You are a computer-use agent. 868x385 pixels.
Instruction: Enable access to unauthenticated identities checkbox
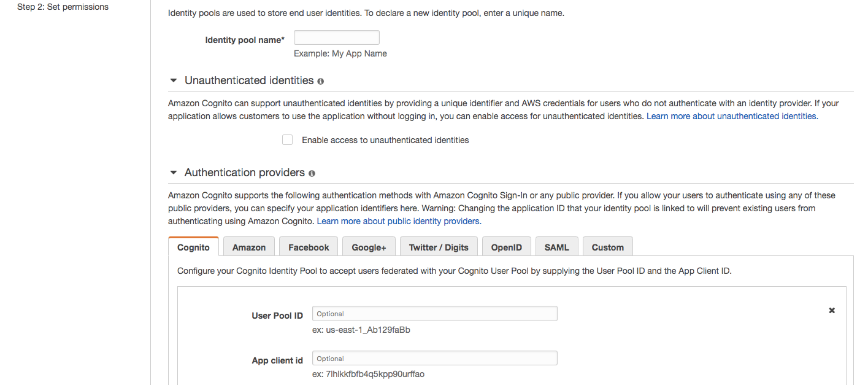coord(287,140)
